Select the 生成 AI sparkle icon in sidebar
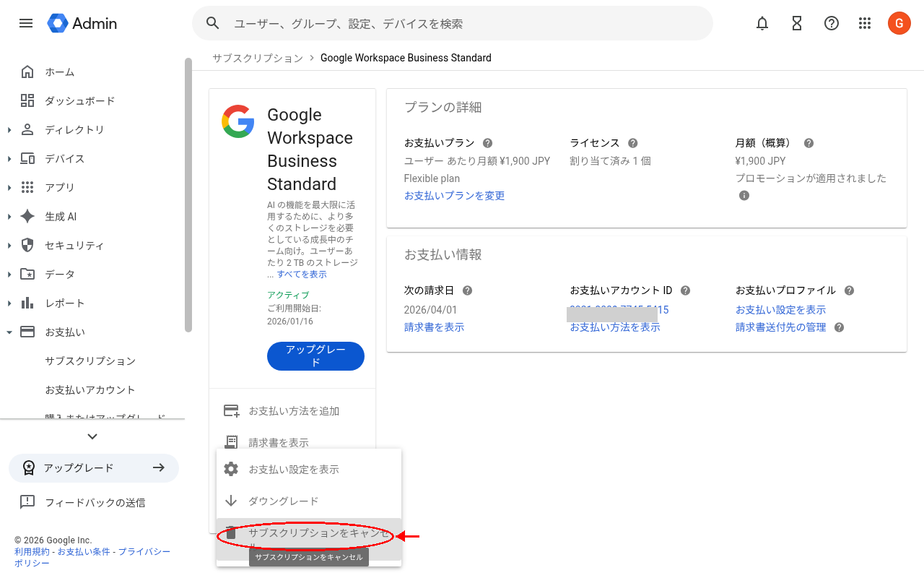Image resolution: width=924 pixels, height=578 pixels. tap(29, 216)
